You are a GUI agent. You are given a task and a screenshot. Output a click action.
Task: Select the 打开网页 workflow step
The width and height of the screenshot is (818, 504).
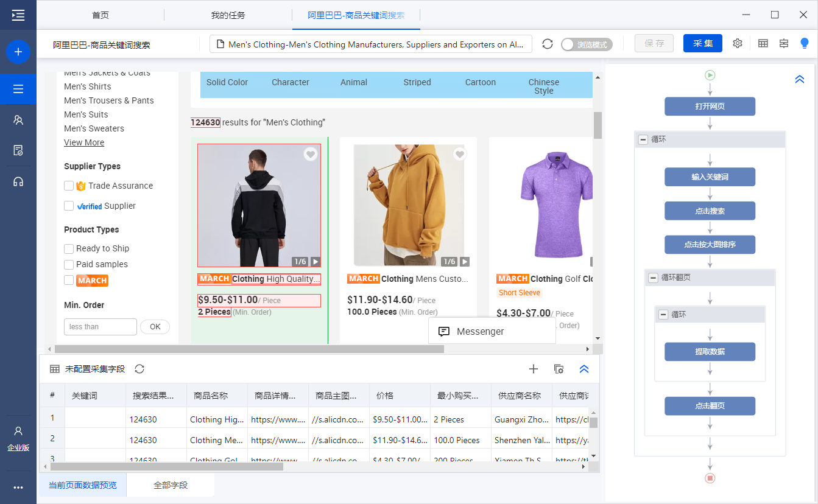click(710, 107)
